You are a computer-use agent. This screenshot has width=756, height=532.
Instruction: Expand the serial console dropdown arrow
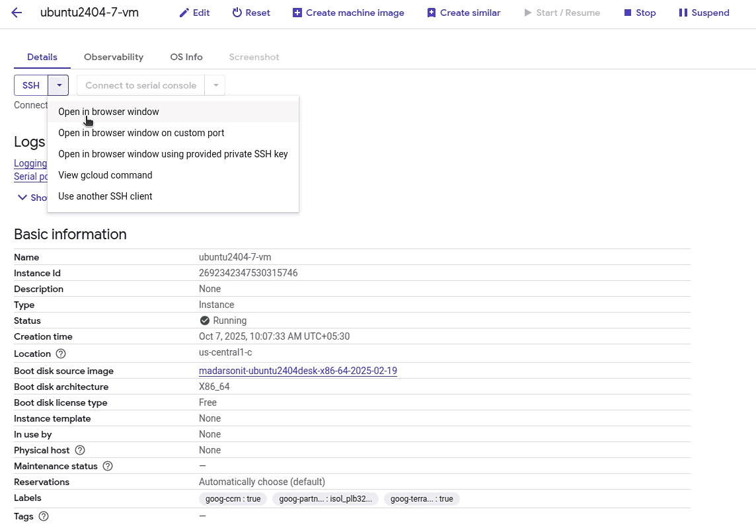click(215, 85)
